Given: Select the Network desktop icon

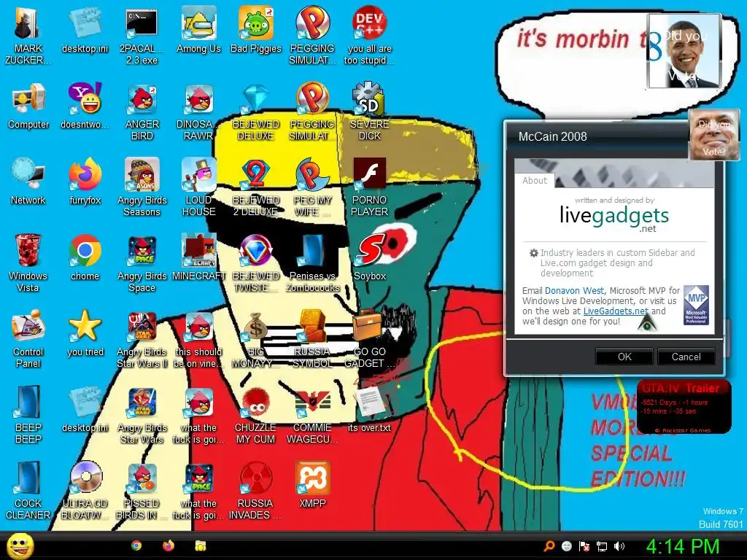Looking at the screenshot, I should click(28, 182).
